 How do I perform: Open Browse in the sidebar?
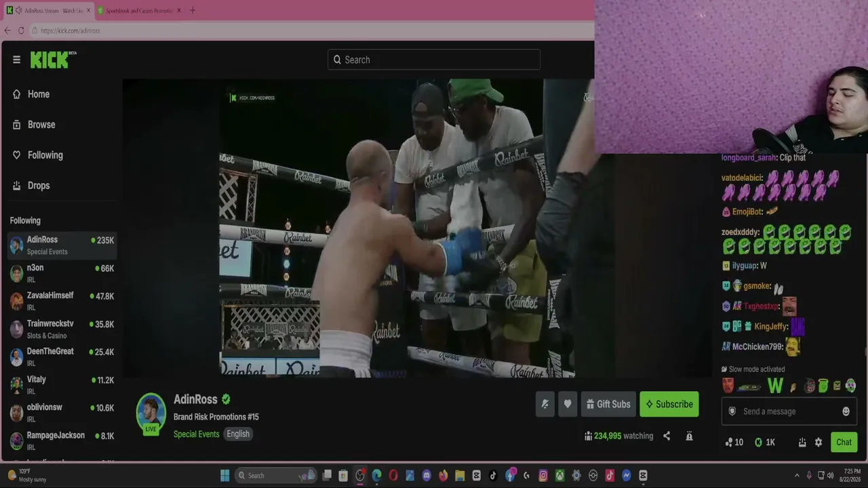click(34, 125)
